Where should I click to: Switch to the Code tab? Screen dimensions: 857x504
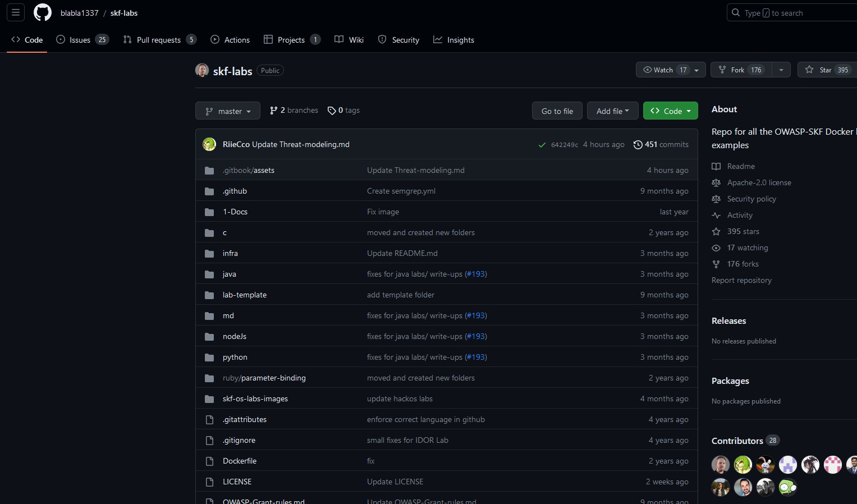point(27,40)
